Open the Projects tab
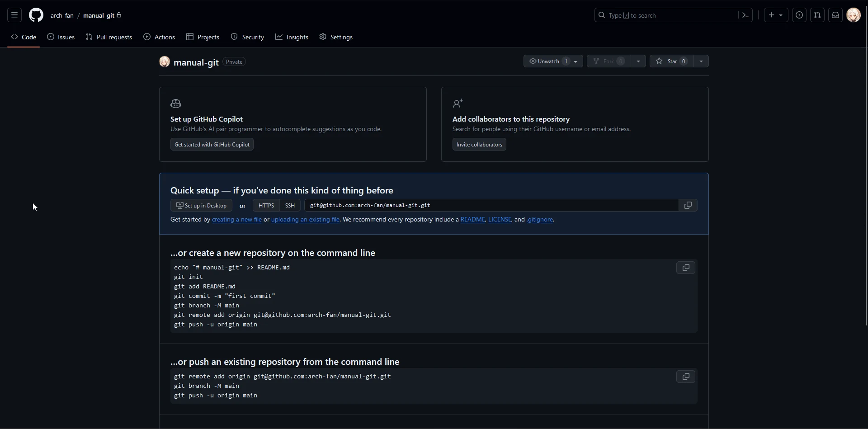This screenshot has height=429, width=868. tap(203, 37)
